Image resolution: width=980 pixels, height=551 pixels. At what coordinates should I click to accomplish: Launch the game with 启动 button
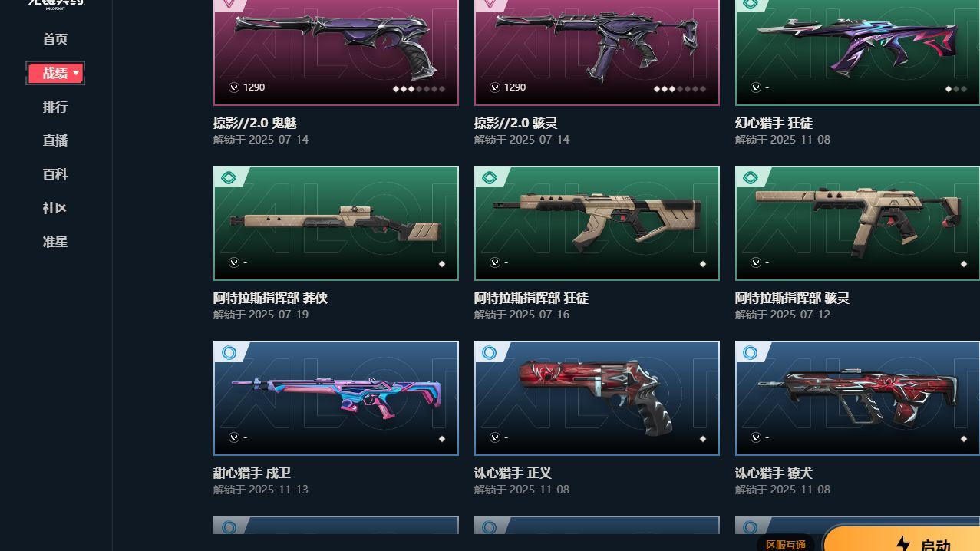pyautogui.click(x=902, y=539)
